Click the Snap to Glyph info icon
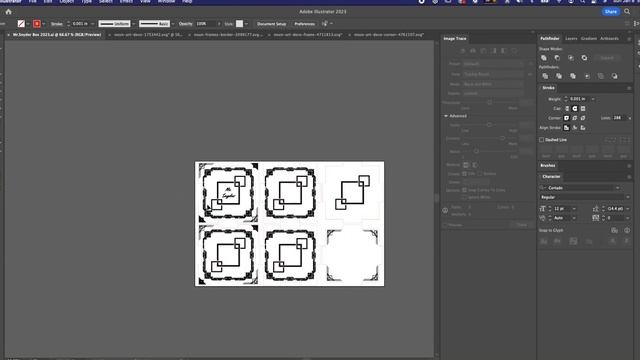 tap(627, 230)
